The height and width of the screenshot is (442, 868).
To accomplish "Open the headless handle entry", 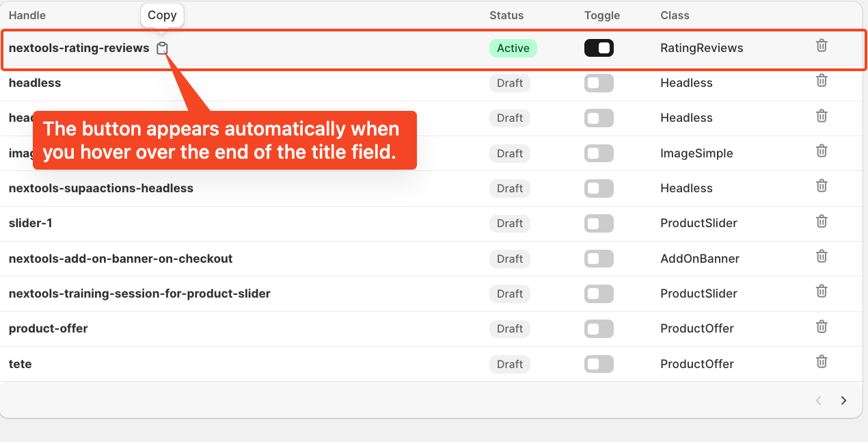I will [x=35, y=83].
